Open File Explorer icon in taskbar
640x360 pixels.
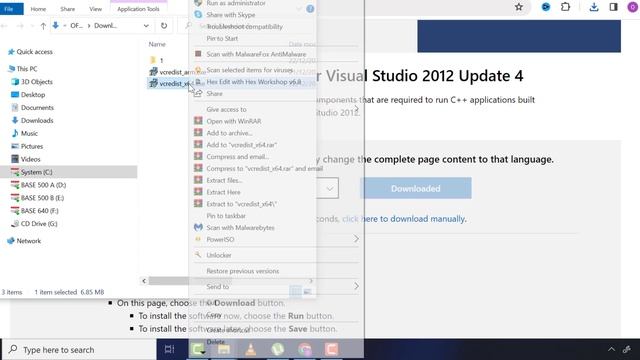pos(224,349)
